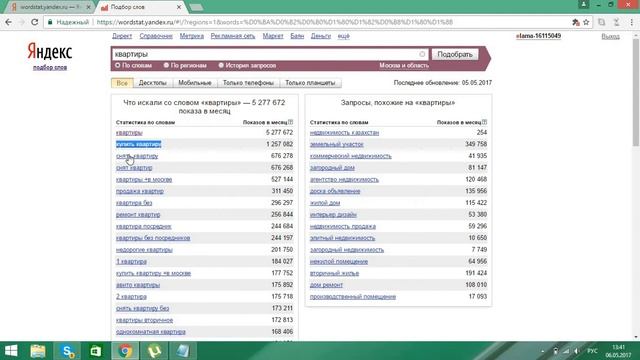Switch to Только телефоны tab
This screenshot has width=640, height=360.
(x=248, y=83)
